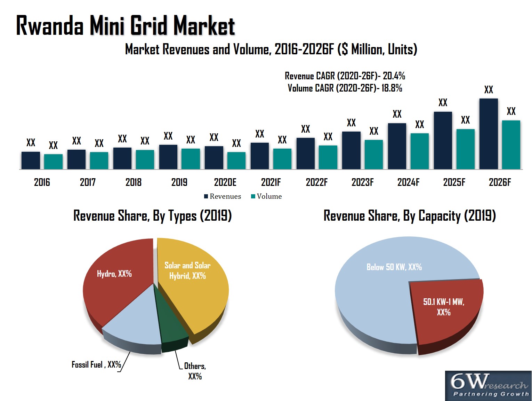Select the 2026F axis label
The height and width of the screenshot is (401, 532).
click(x=500, y=182)
